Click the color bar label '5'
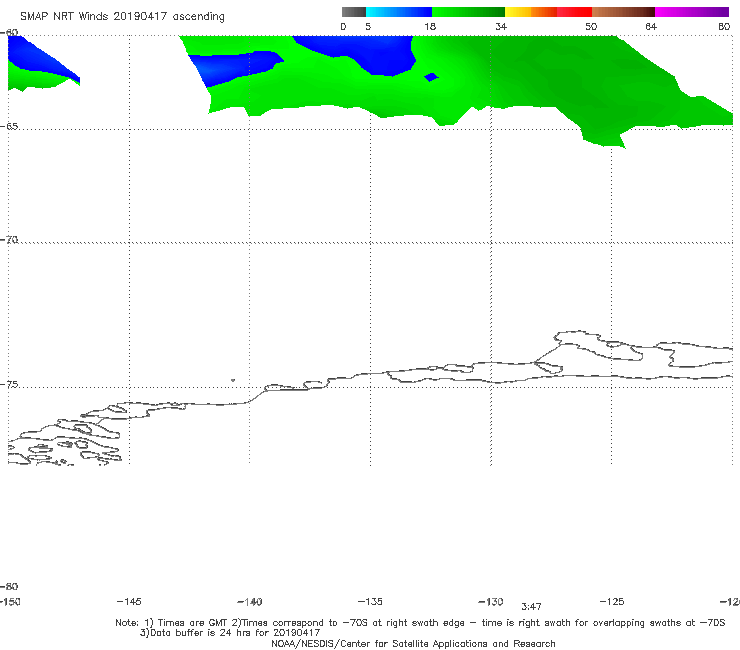This screenshot has width=740, height=650. coord(368,26)
